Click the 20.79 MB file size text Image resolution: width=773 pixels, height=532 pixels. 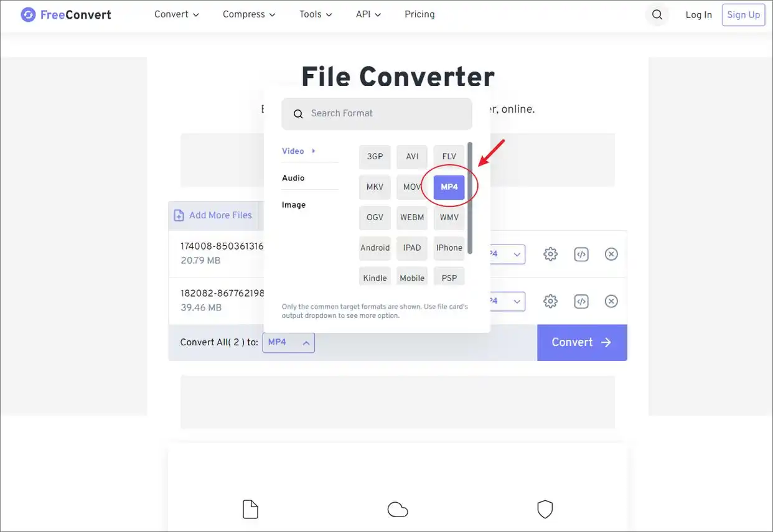tap(200, 261)
